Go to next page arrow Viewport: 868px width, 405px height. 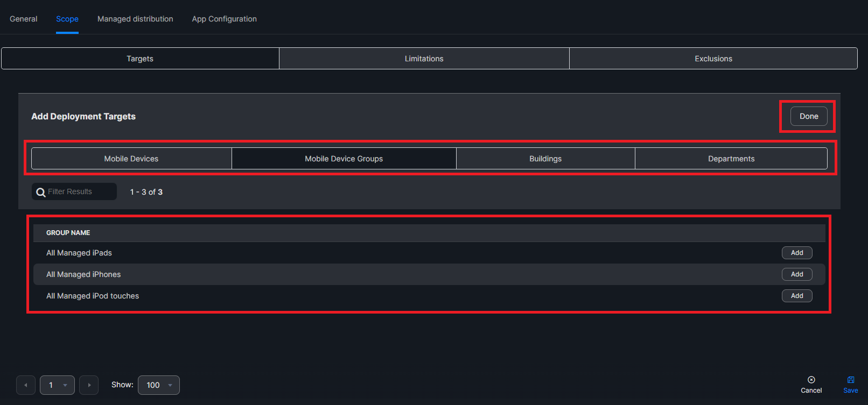coord(89,385)
